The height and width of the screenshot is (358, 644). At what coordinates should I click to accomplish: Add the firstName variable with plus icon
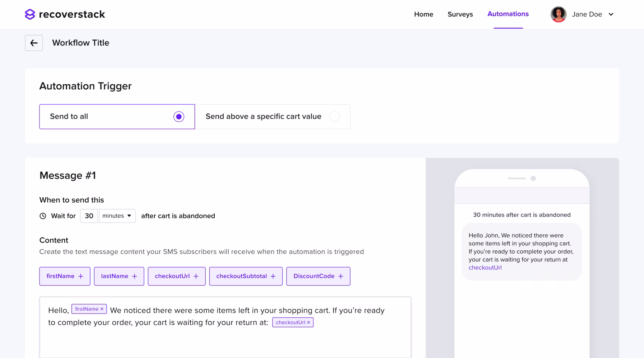pyautogui.click(x=65, y=276)
